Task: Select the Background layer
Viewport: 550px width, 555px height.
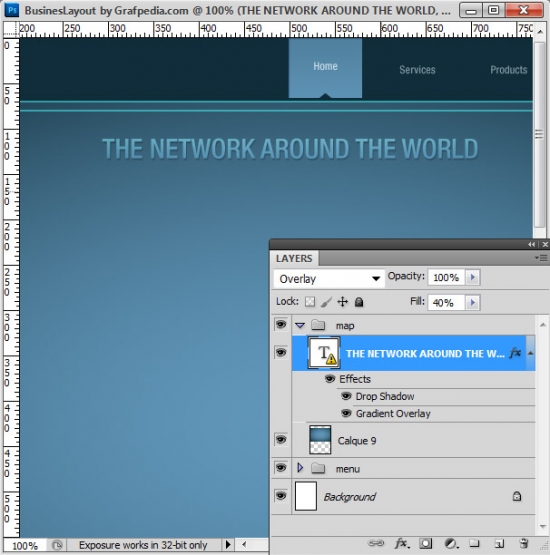Action: pyautogui.click(x=413, y=497)
